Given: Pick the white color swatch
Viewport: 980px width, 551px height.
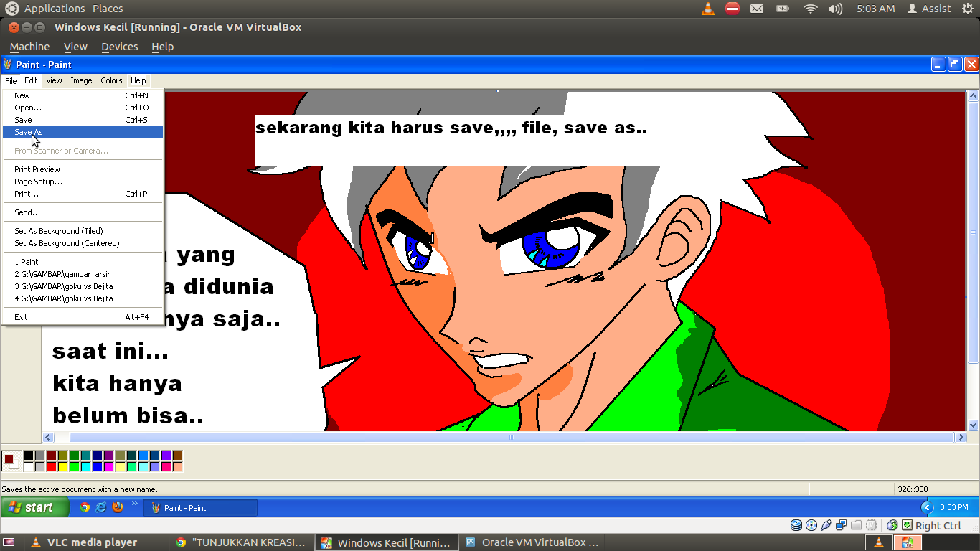Looking at the screenshot, I should pyautogui.click(x=28, y=467).
